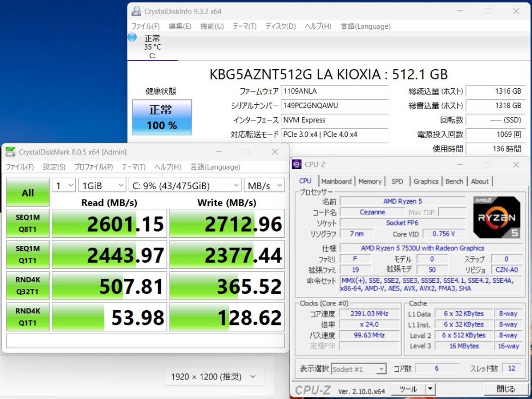This screenshot has width=532, height=399.
Task: Open the drive dropdown showing C: 9% (43/475GiB)
Action: [185, 185]
